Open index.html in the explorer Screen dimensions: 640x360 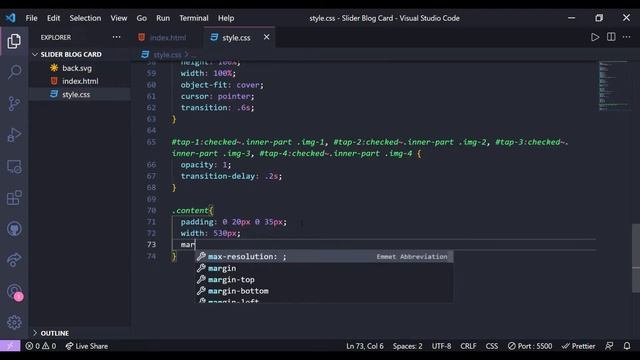tap(80, 81)
